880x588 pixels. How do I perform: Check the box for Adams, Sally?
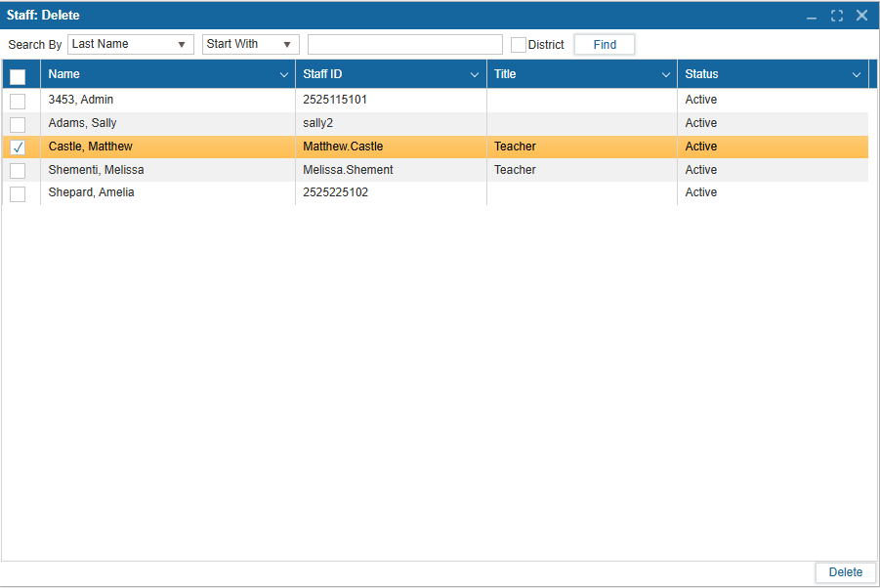[x=18, y=124]
